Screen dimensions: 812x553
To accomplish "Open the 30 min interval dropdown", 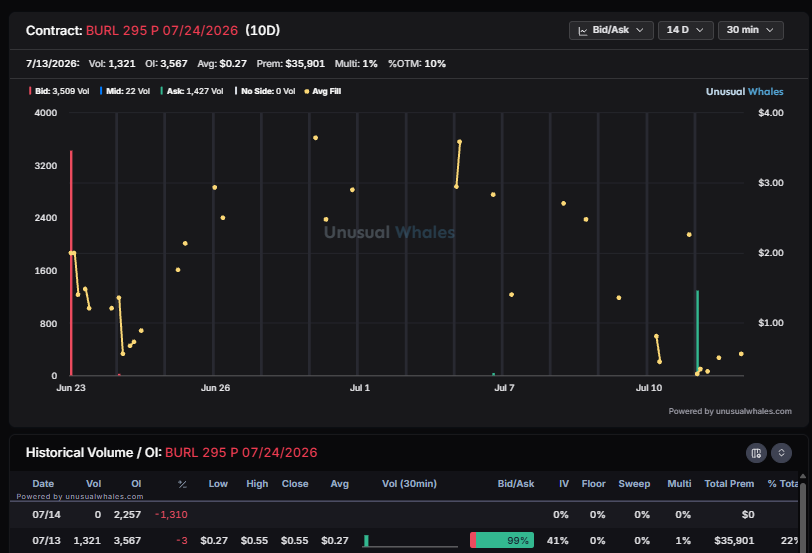I will point(750,30).
